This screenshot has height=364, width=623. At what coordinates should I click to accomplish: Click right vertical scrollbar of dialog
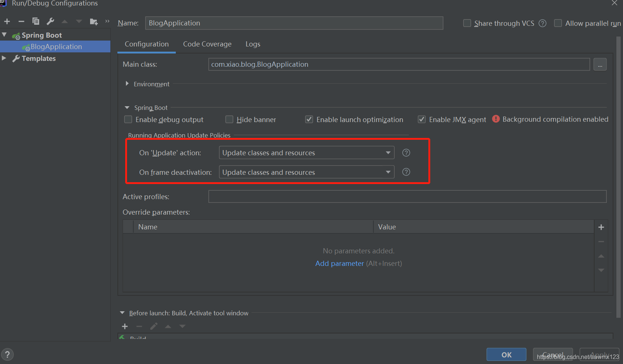(619, 177)
